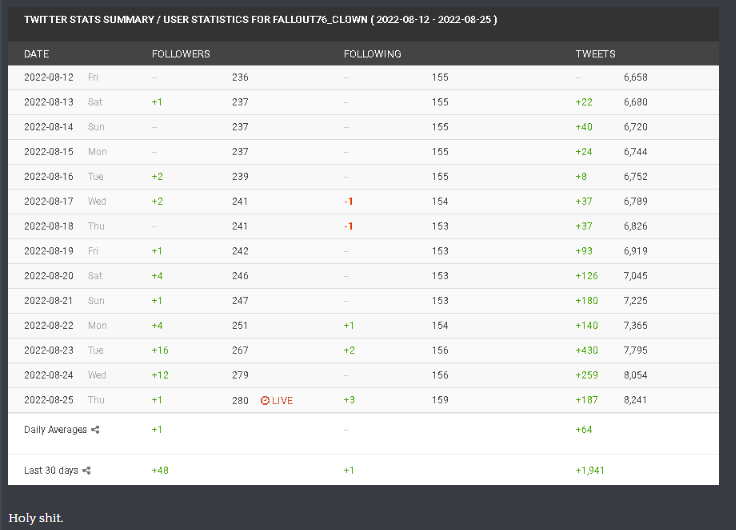Click the red -1 on 2022-08-17 row
The image size is (736, 530).
(348, 202)
